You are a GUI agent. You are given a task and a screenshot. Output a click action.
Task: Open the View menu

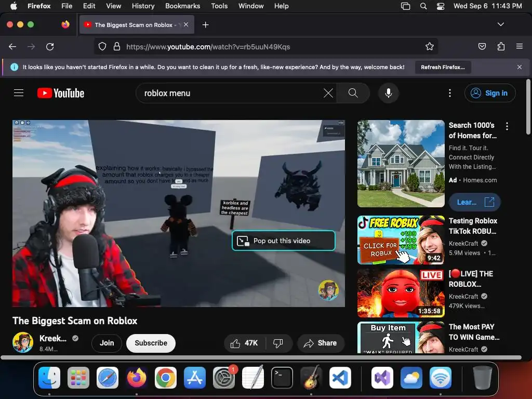pyautogui.click(x=113, y=6)
